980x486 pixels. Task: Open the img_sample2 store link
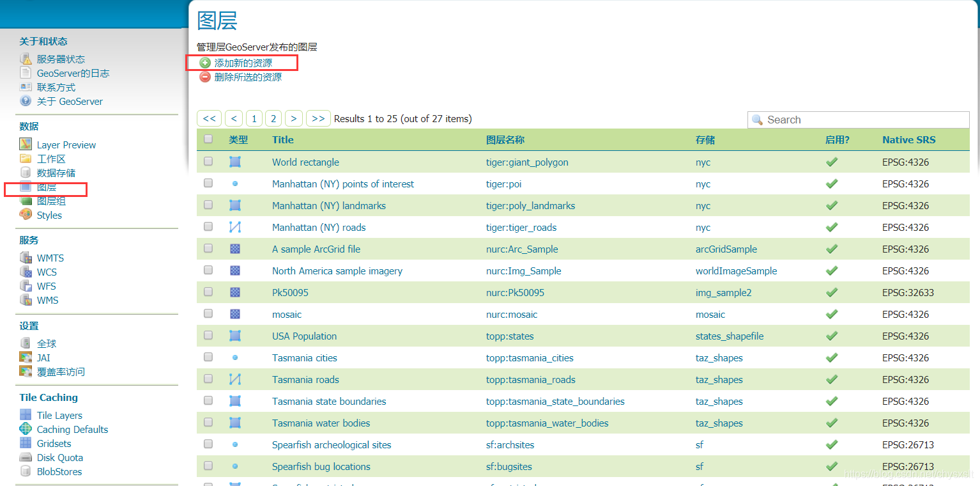click(x=724, y=293)
